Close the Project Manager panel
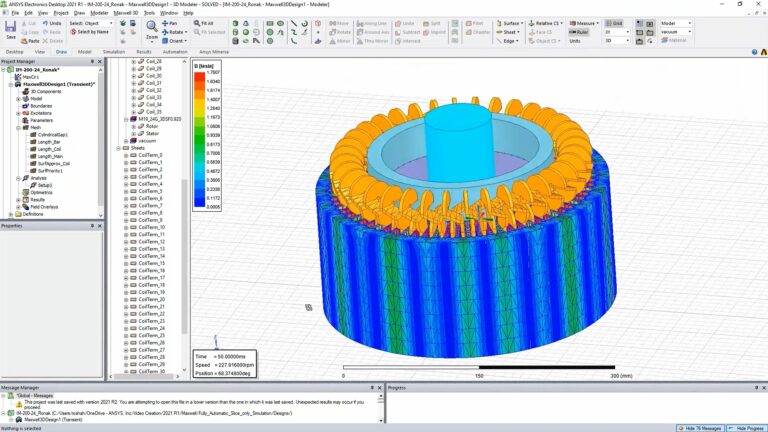Screen dimensions: 768x432 pyautogui.click(x=100, y=61)
